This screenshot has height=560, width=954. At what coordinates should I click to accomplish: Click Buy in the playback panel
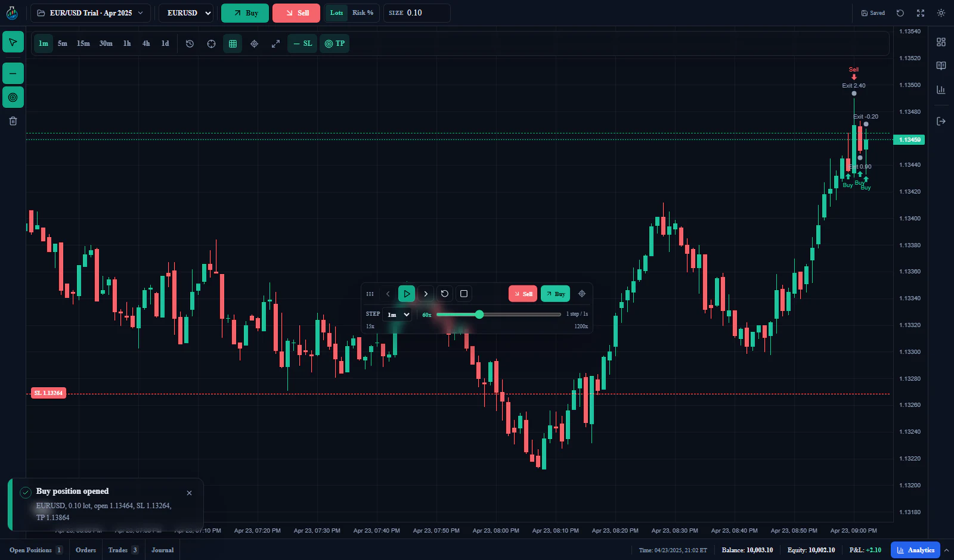(555, 294)
